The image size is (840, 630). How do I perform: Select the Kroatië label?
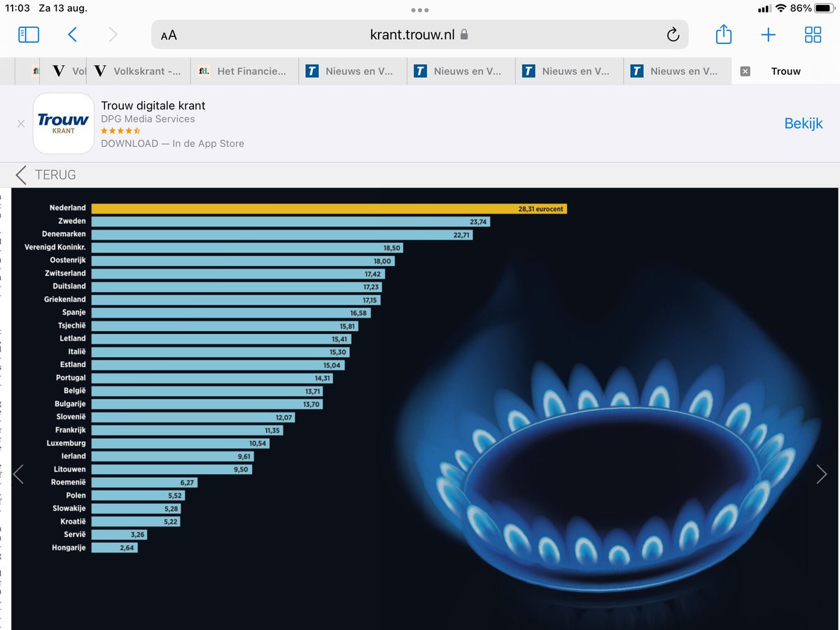[x=72, y=521]
